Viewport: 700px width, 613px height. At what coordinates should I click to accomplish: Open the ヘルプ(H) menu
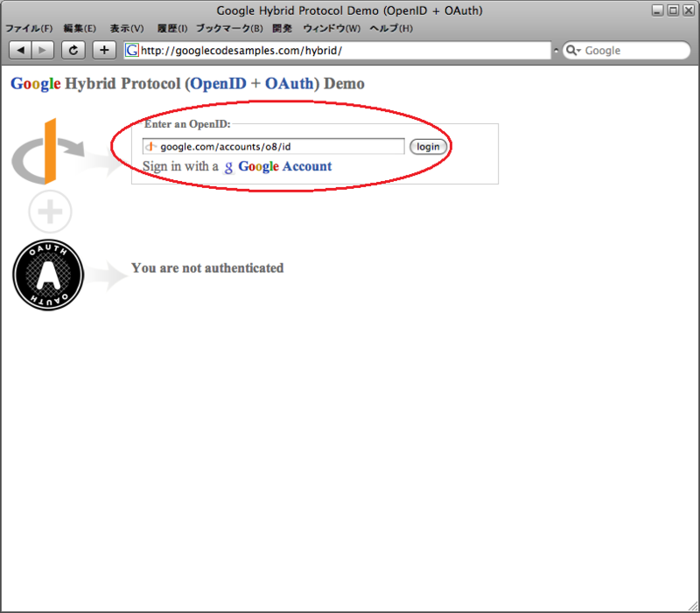[x=391, y=29]
